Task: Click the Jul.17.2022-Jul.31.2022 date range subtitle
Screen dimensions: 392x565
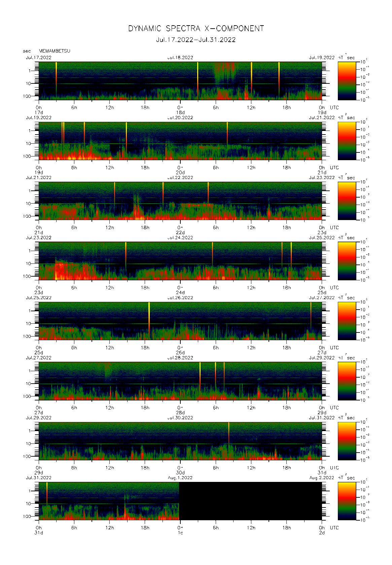Action: [196, 40]
